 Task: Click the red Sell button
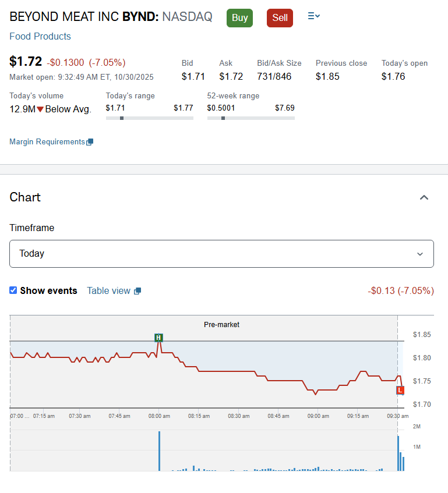tap(280, 18)
